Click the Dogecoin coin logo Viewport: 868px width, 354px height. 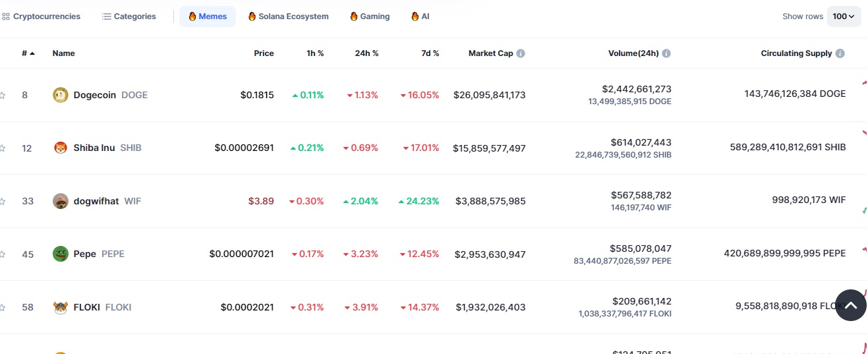[61, 95]
